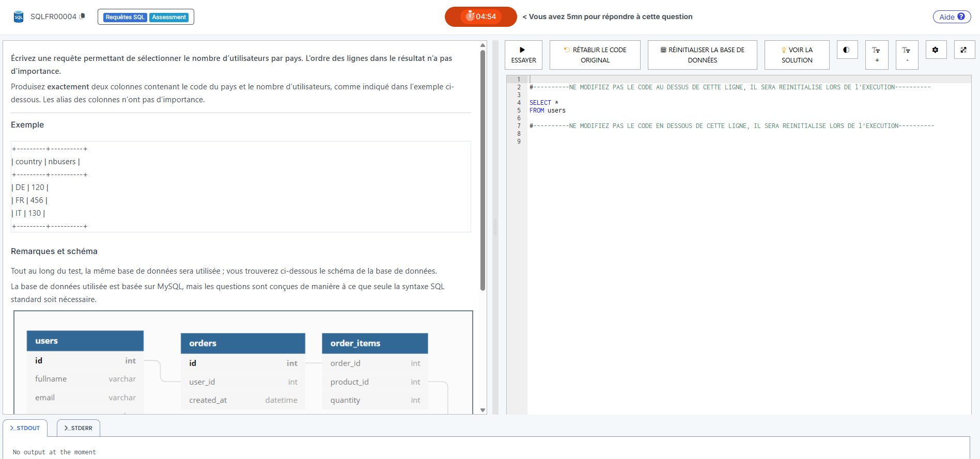Place cursor on the FROM users line
The height and width of the screenshot is (459, 980).
point(547,110)
